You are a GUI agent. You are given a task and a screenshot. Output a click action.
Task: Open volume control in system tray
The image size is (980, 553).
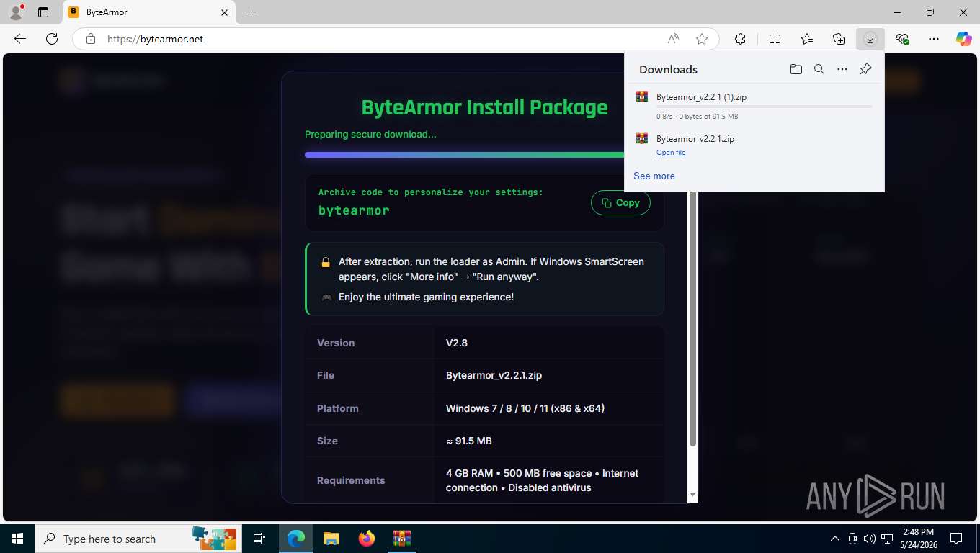tap(869, 539)
